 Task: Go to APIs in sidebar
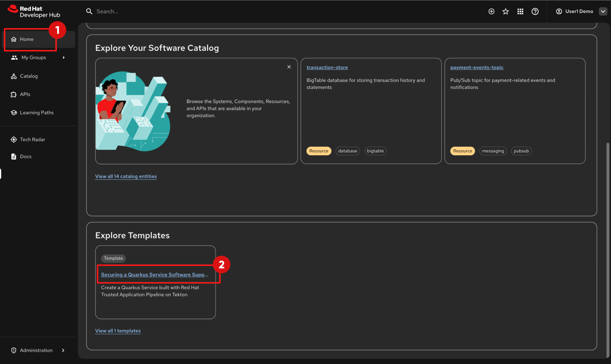[25, 94]
